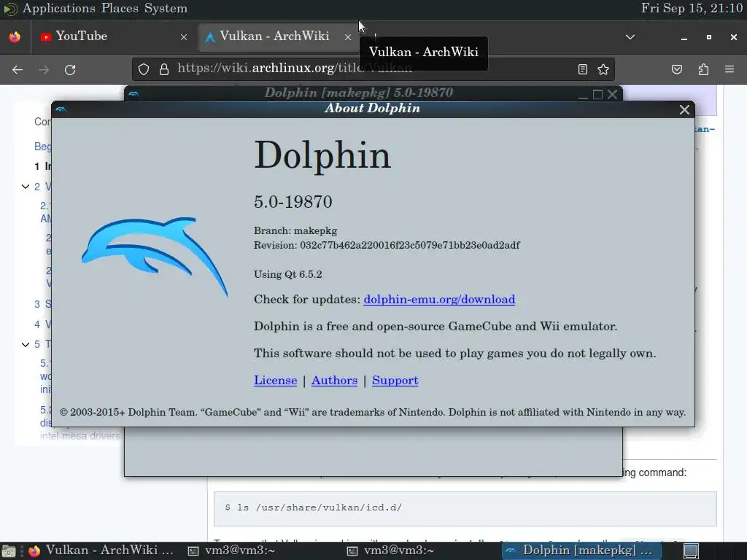This screenshot has width=747, height=560.
Task: Open the Places menu
Action: click(x=120, y=8)
